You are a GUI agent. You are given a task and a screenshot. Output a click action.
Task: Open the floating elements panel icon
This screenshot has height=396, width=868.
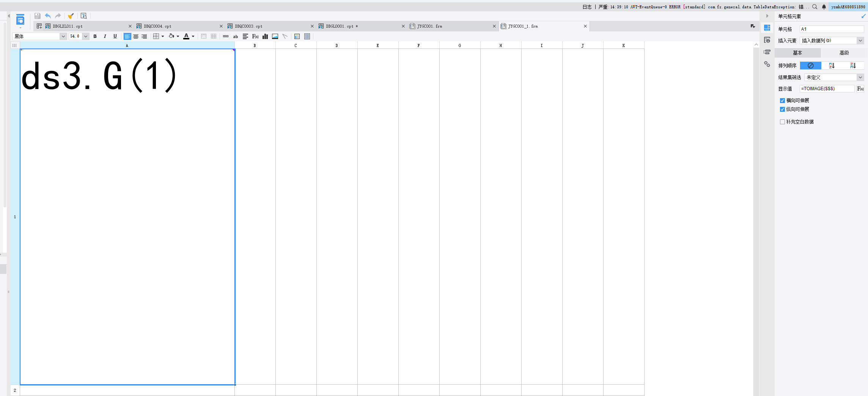767,52
